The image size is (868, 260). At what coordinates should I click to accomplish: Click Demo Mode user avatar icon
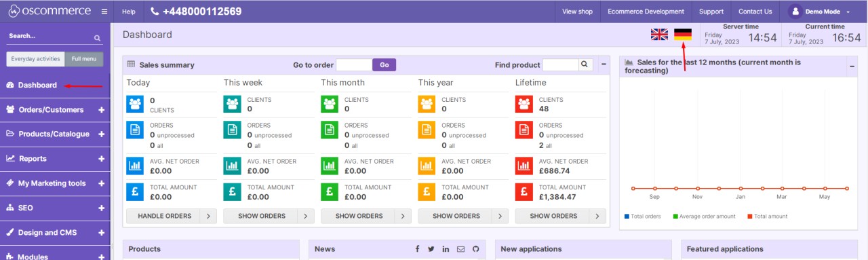795,12
